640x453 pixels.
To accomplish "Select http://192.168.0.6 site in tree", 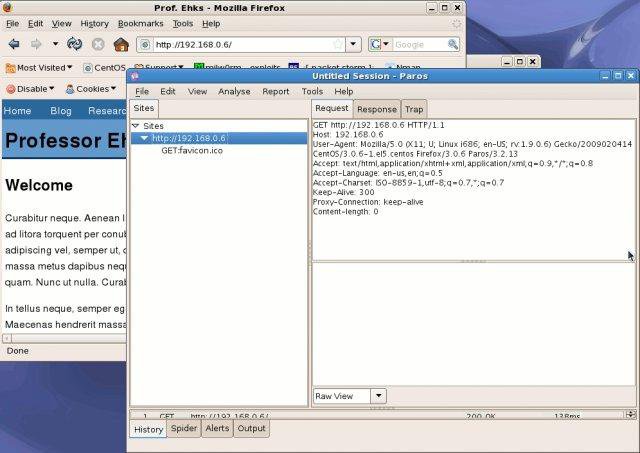I will click(x=189, y=138).
